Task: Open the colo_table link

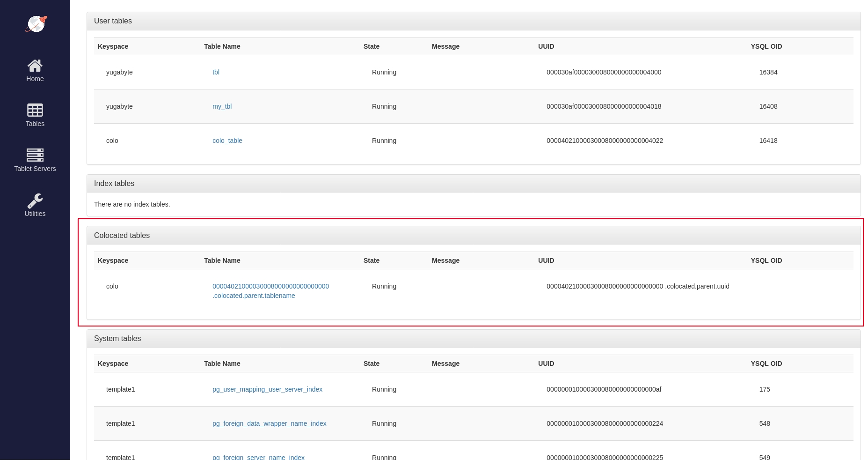Action: [x=227, y=141]
